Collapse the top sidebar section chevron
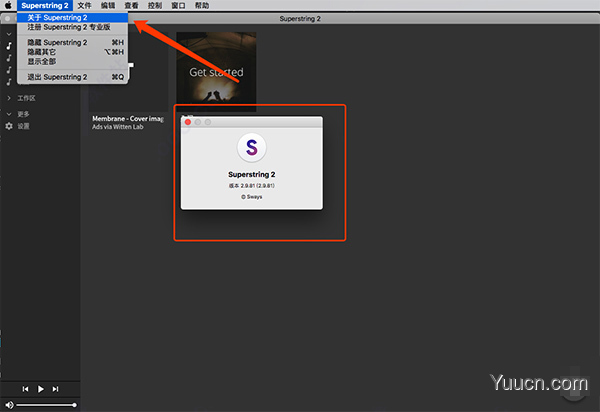600x412 pixels. pyautogui.click(x=9, y=34)
